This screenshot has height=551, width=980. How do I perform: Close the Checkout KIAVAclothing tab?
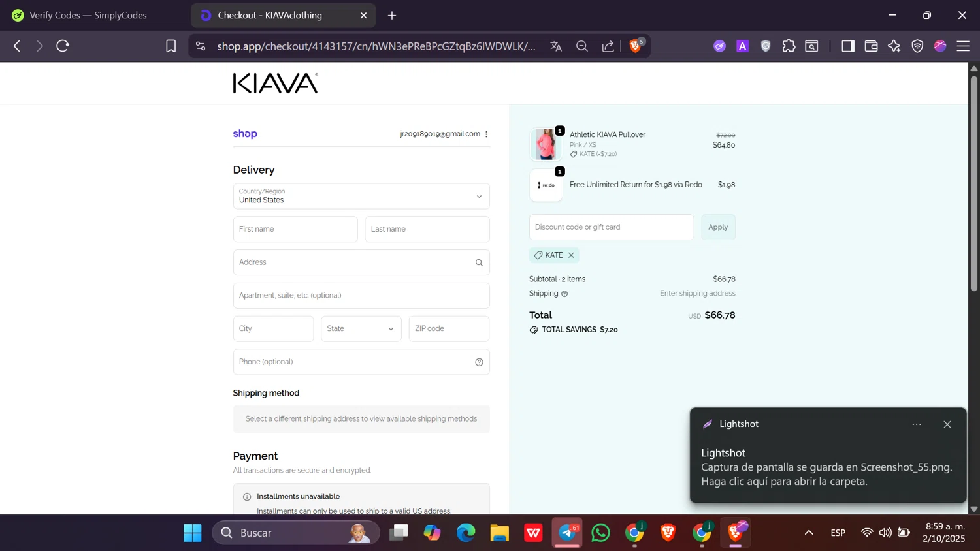point(364,15)
